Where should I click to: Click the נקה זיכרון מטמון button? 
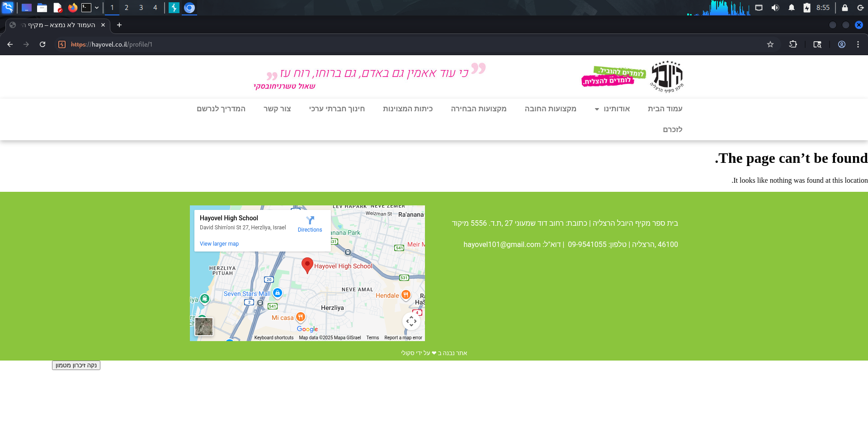point(76,365)
